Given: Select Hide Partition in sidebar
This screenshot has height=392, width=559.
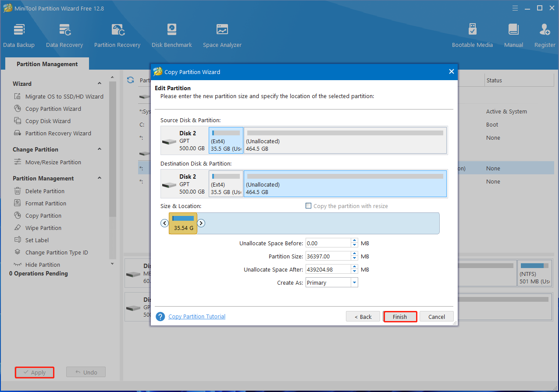Looking at the screenshot, I should click(x=37, y=265).
